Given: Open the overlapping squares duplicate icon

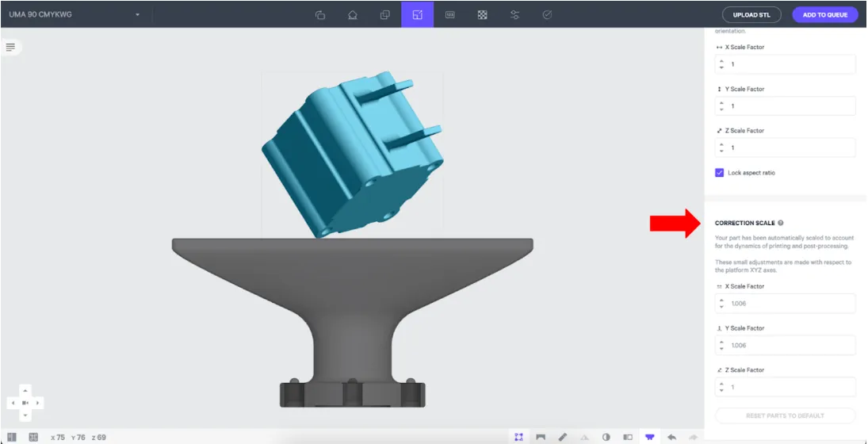Looking at the screenshot, I should (x=384, y=15).
